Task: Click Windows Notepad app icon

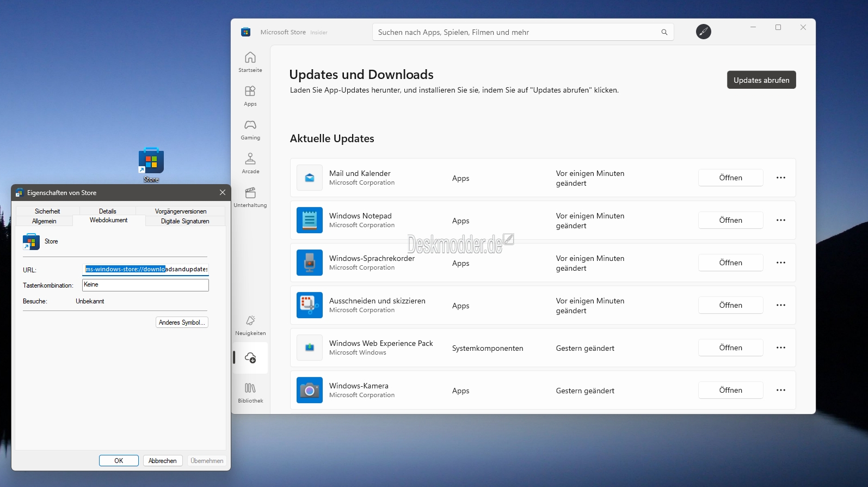Action: click(x=310, y=220)
